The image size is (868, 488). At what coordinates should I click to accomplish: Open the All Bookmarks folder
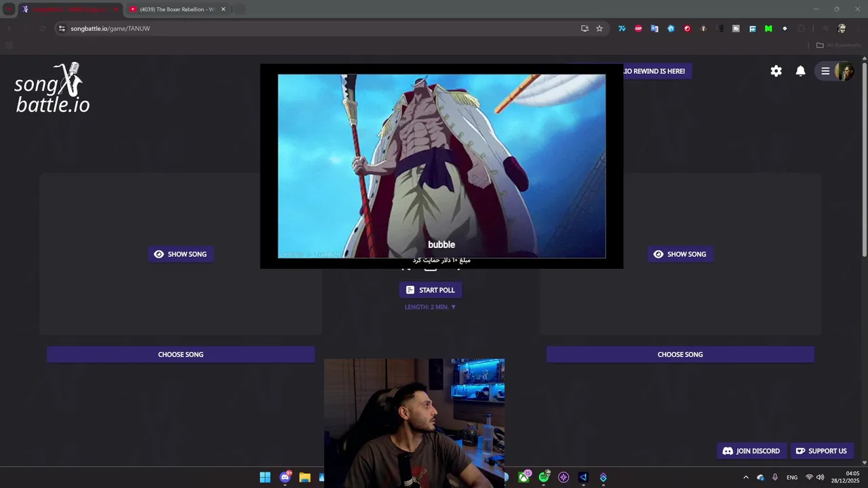click(x=839, y=45)
